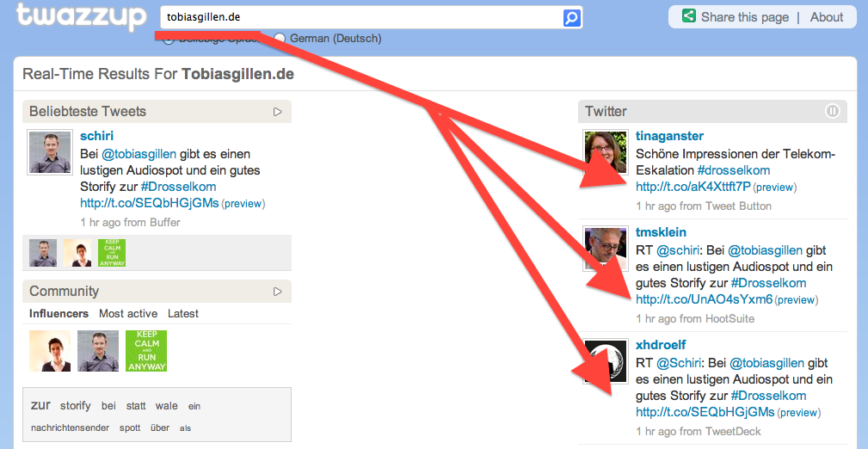Click the keyword 'nachrichtensender'
868x449 pixels.
[x=71, y=428]
